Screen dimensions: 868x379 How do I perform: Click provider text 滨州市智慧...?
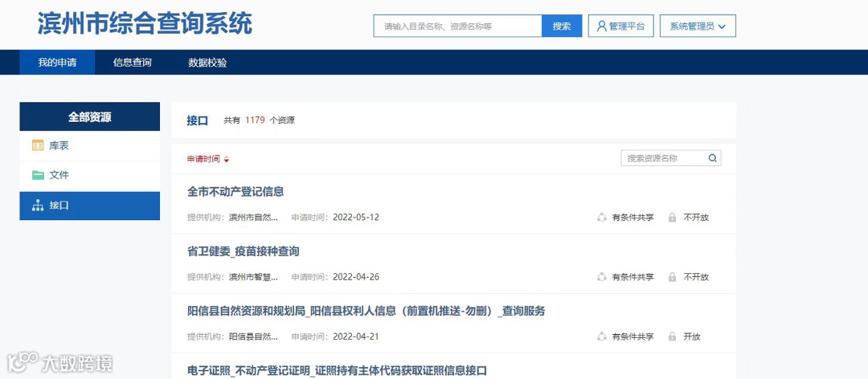click(253, 277)
